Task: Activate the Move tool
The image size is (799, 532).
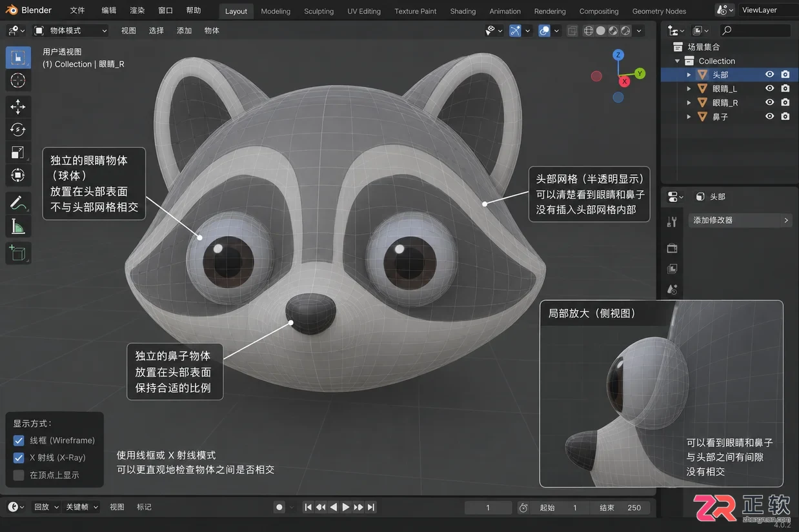Action: point(18,107)
